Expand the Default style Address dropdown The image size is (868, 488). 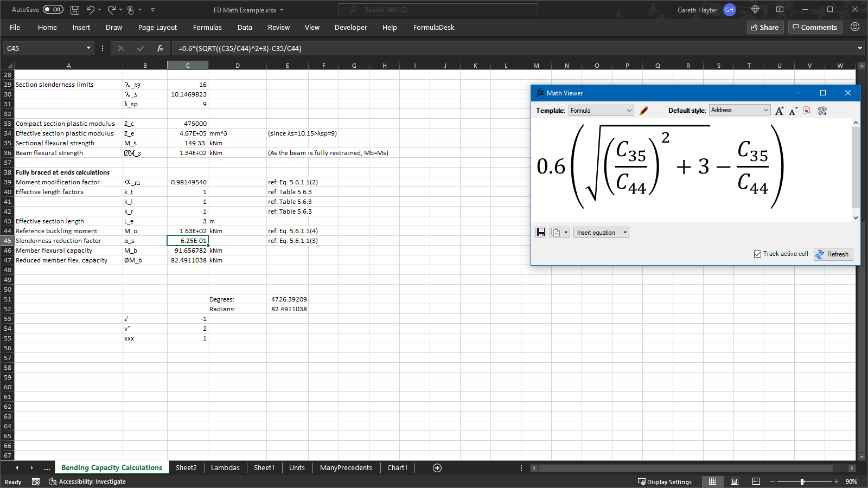pos(740,110)
